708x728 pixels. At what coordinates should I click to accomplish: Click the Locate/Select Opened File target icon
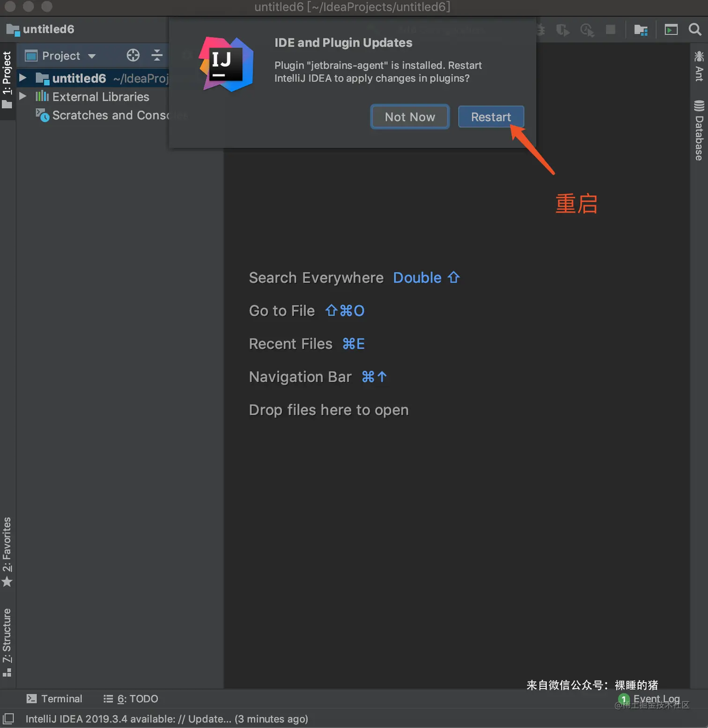(133, 55)
